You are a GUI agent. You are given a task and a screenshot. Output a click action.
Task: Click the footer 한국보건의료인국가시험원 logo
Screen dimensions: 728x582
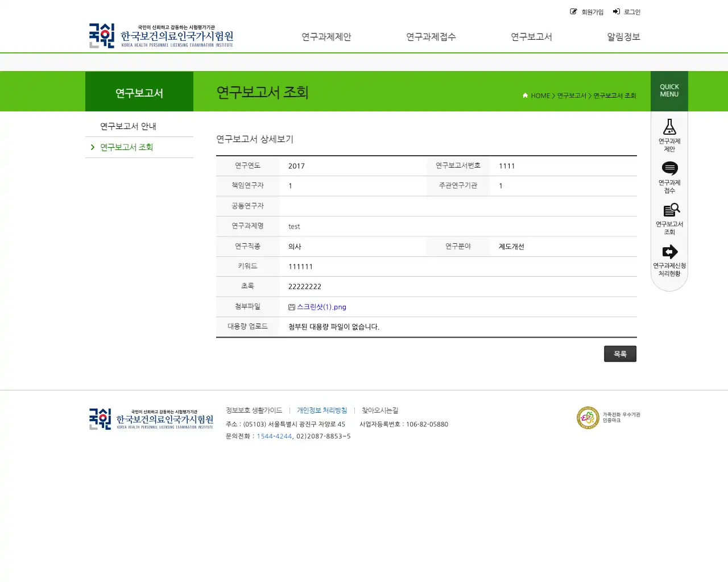click(x=151, y=419)
